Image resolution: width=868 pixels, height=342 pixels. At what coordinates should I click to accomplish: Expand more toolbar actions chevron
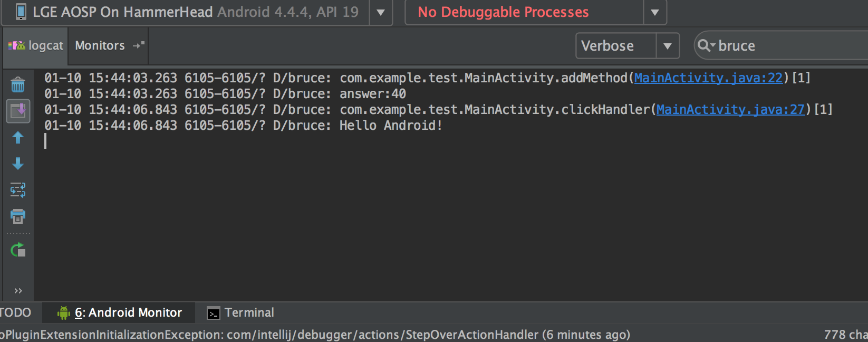click(18, 291)
